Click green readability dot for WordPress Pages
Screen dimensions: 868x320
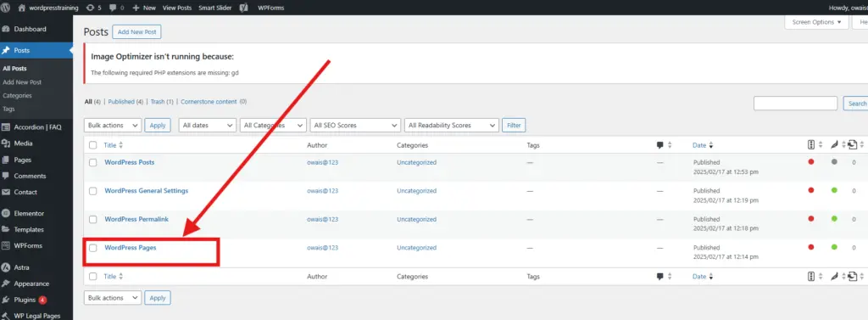click(834, 247)
